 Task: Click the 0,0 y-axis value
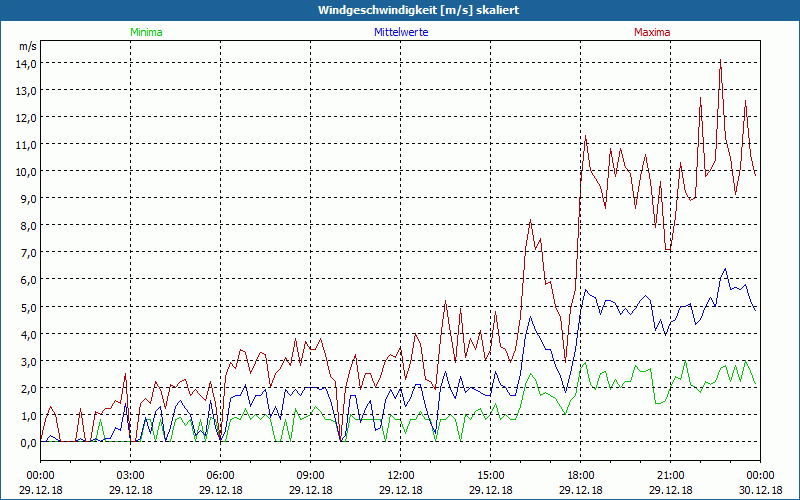pos(28,443)
